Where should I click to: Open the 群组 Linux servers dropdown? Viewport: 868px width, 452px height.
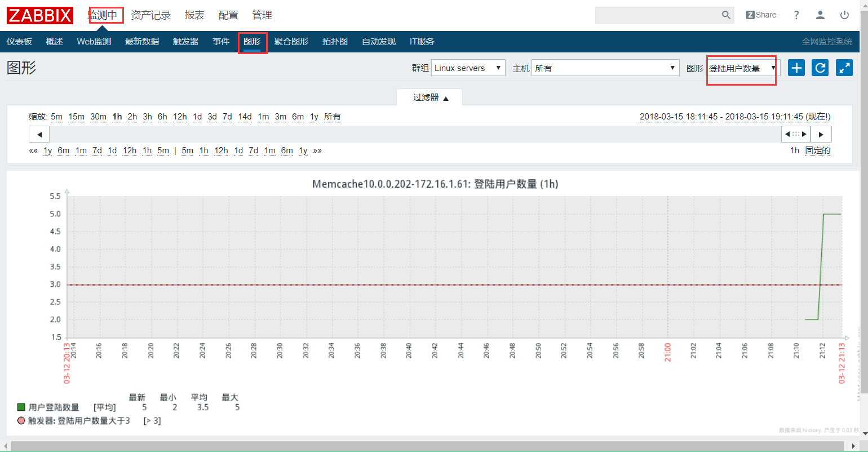click(x=468, y=68)
